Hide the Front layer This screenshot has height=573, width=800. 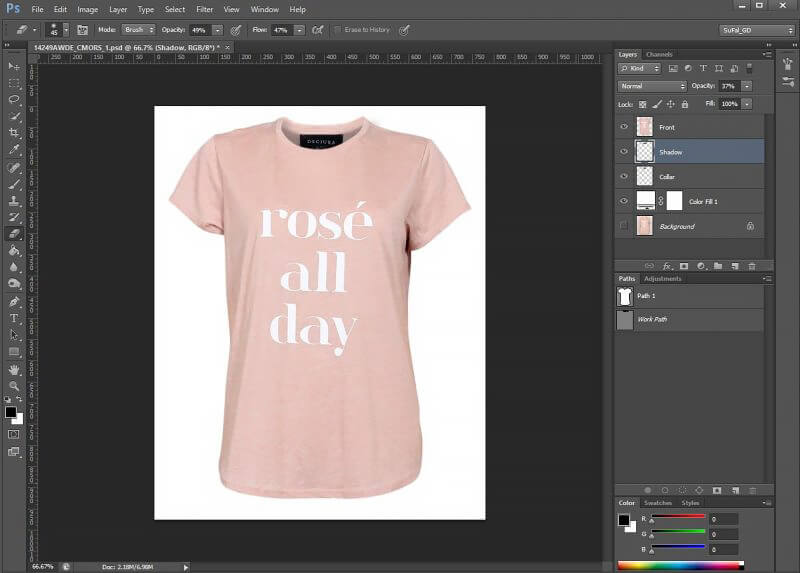click(623, 127)
